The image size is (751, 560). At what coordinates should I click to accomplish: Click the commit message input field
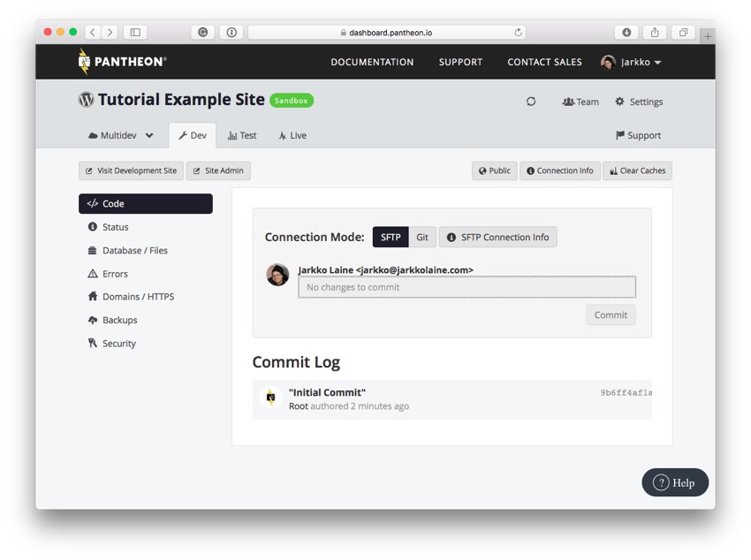click(x=467, y=287)
